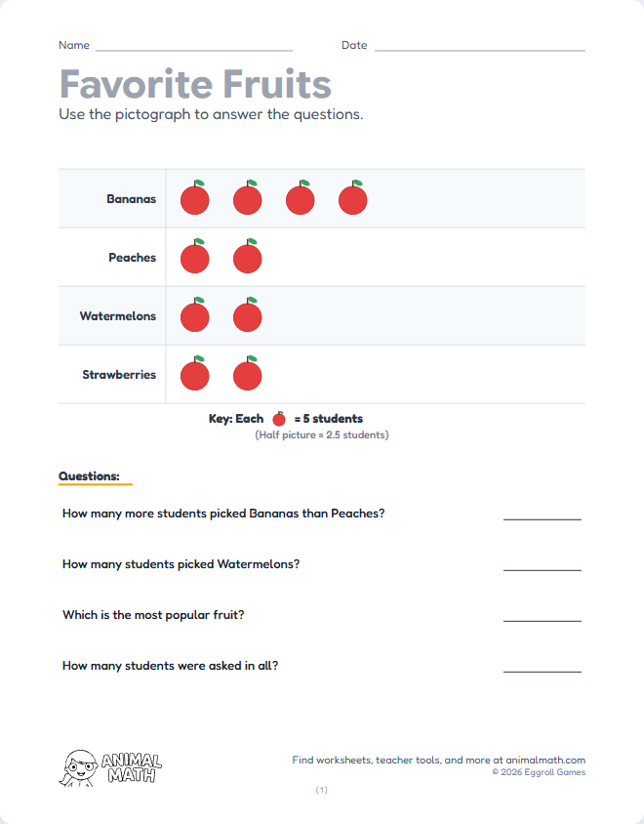
Task: Click the apple icon in the Key legend
Action: pos(279,419)
